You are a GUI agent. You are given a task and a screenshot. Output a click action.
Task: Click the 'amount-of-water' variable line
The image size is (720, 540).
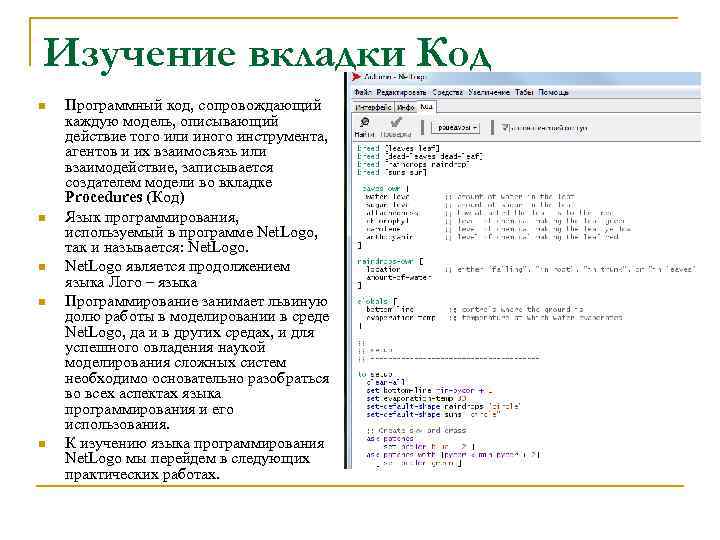pyautogui.click(x=398, y=277)
